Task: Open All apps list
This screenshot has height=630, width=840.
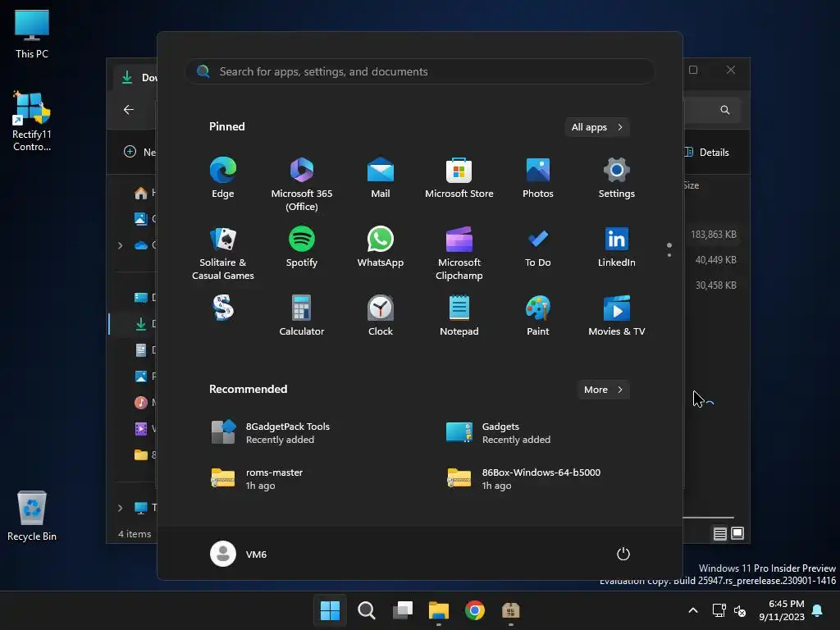Action: point(597,127)
